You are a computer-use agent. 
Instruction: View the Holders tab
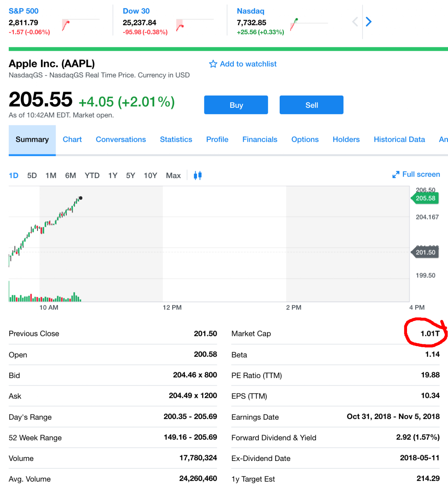pyautogui.click(x=346, y=140)
